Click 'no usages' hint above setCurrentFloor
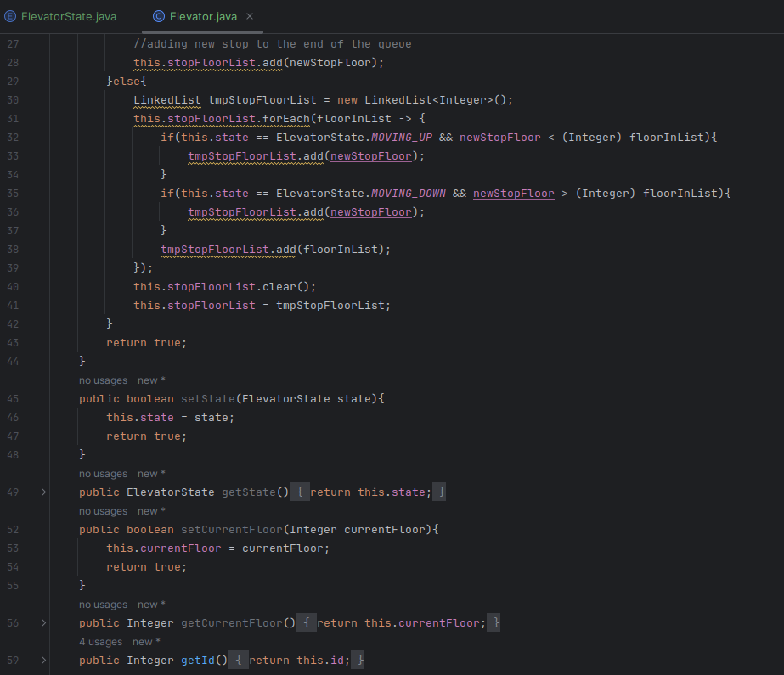The height and width of the screenshot is (675, 784). [x=103, y=511]
